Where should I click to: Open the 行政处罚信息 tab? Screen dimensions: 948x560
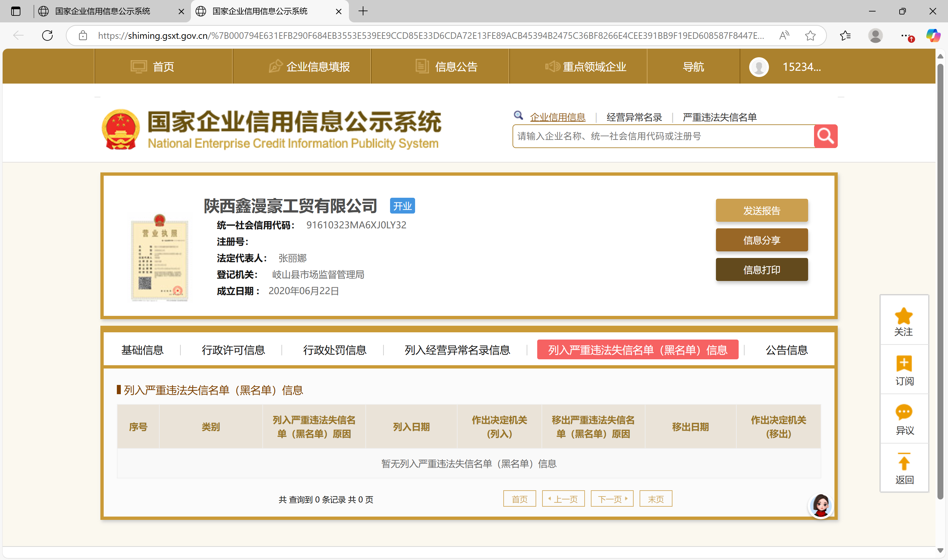[334, 350]
